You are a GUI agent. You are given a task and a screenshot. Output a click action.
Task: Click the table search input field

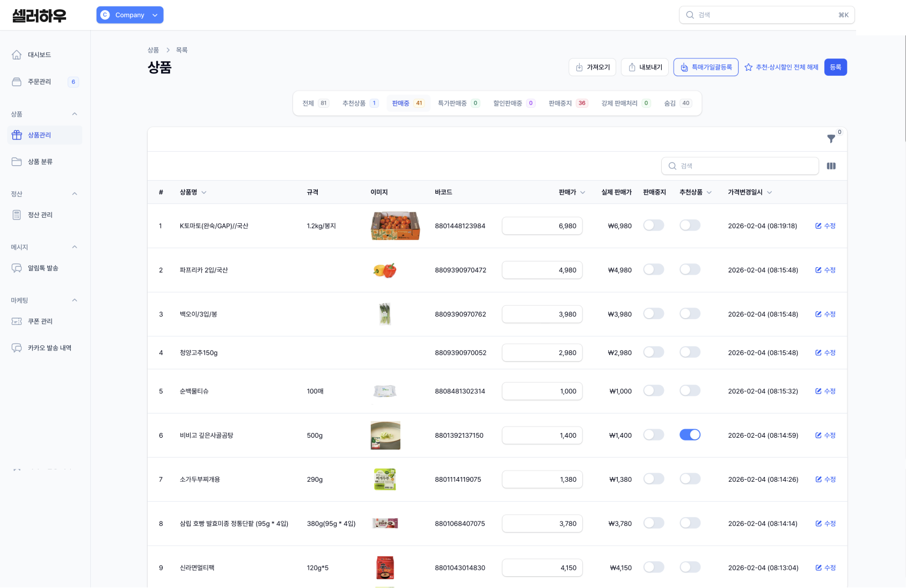(x=740, y=166)
